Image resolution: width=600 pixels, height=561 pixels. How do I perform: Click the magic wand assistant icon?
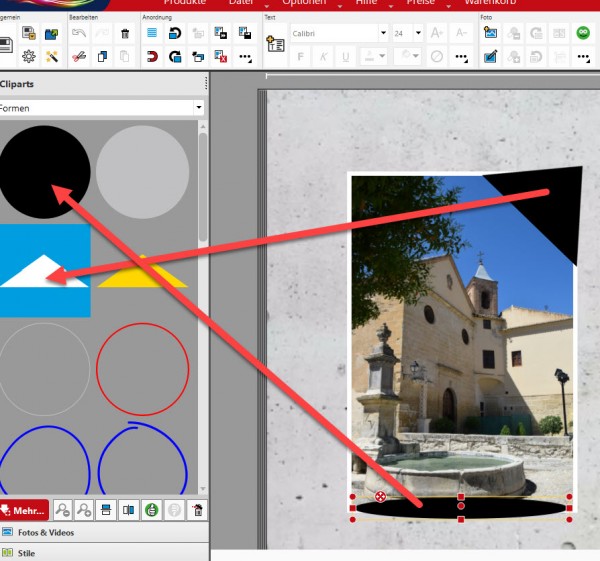(x=51, y=57)
